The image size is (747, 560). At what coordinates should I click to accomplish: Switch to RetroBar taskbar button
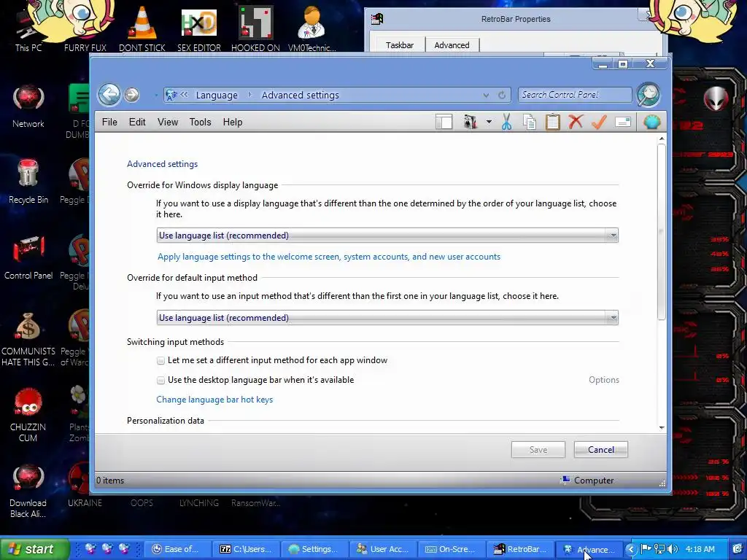[520, 549]
